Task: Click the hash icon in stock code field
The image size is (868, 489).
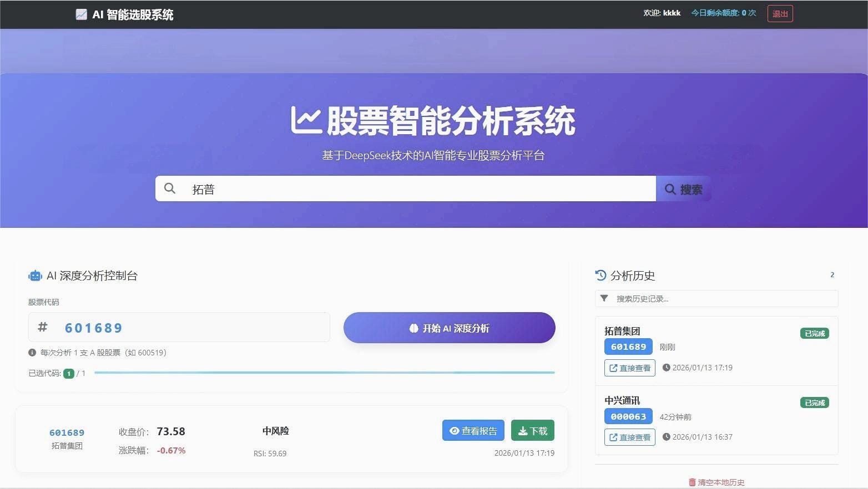Action: tap(42, 327)
